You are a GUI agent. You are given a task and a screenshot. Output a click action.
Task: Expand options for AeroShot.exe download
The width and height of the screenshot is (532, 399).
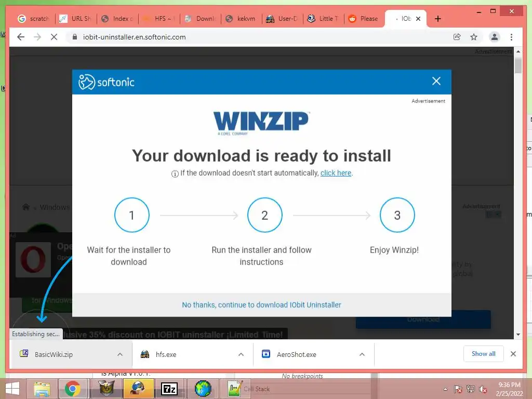pyautogui.click(x=362, y=354)
